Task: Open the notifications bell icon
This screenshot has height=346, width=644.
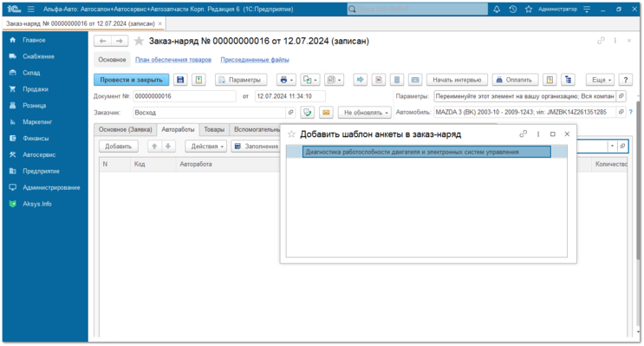Action: point(497,9)
